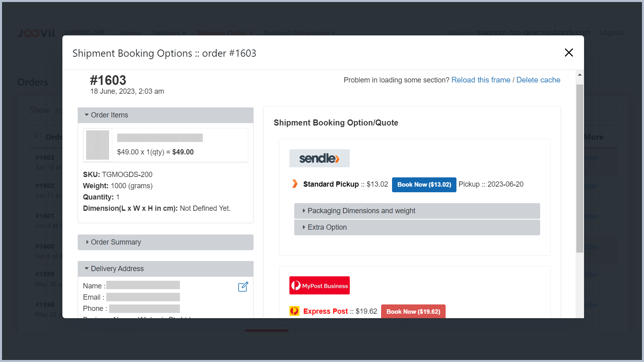The height and width of the screenshot is (362, 644).
Task: Expand Packaging Dimensions and weight
Action: [361, 210]
